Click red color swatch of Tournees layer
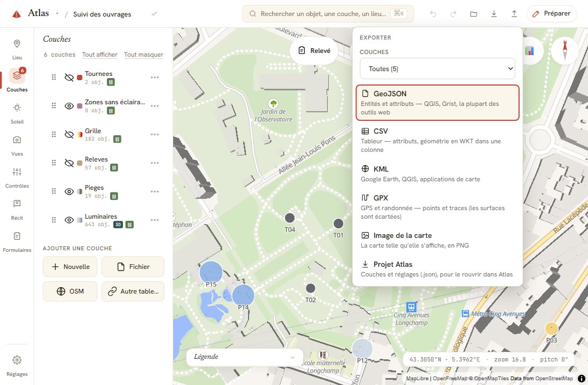The height and width of the screenshot is (385, 588). [80, 78]
